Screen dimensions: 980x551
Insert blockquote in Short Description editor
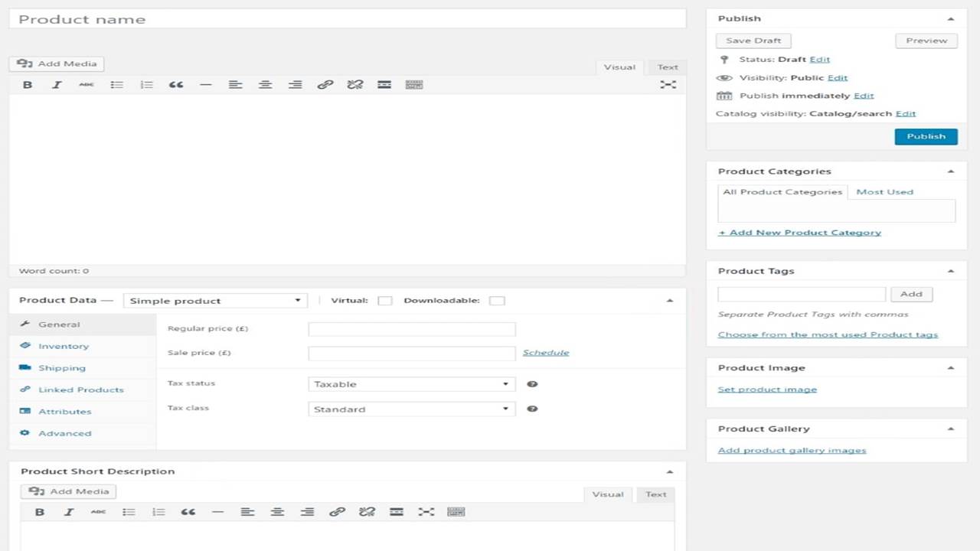(x=188, y=512)
